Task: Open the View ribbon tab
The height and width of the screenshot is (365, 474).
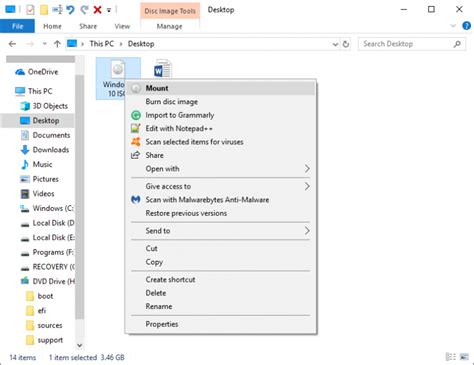Action: pos(122,26)
